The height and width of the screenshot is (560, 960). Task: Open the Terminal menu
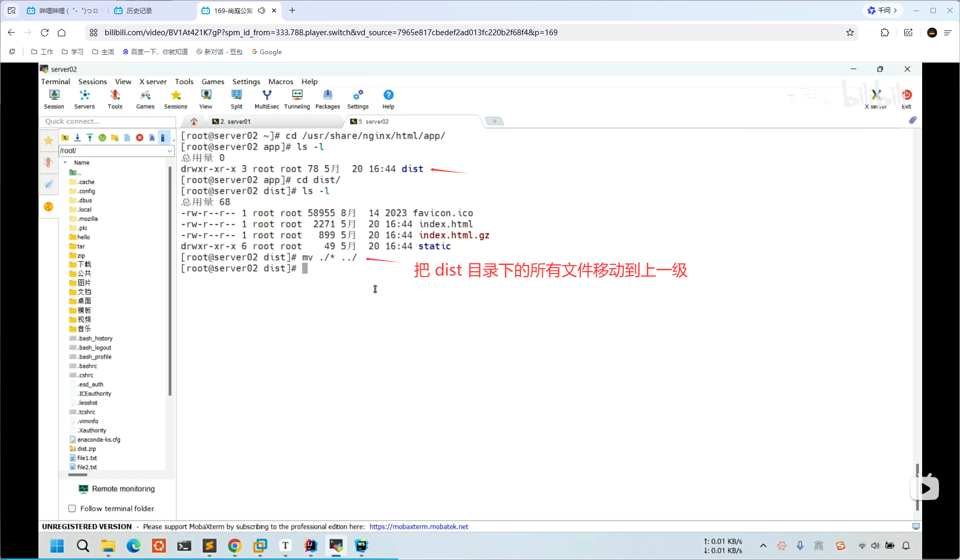[56, 82]
